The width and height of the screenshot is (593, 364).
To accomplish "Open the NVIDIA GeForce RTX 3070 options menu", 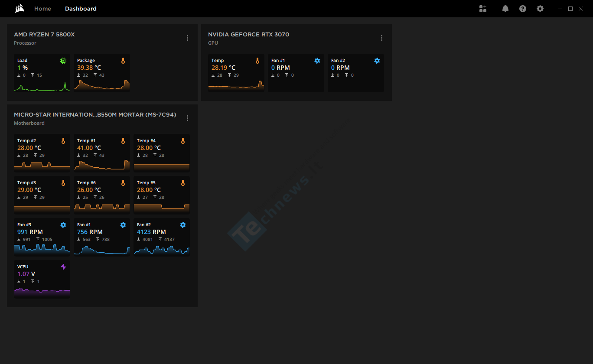I will (381, 38).
